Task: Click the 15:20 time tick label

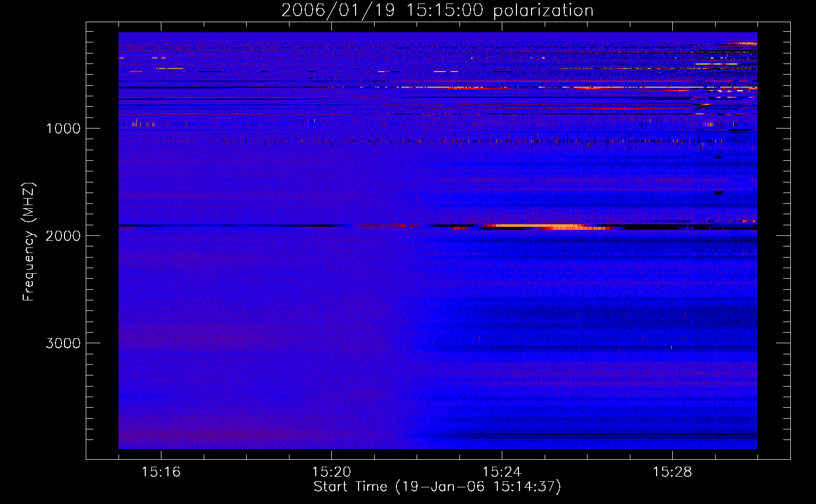Action: point(331,472)
